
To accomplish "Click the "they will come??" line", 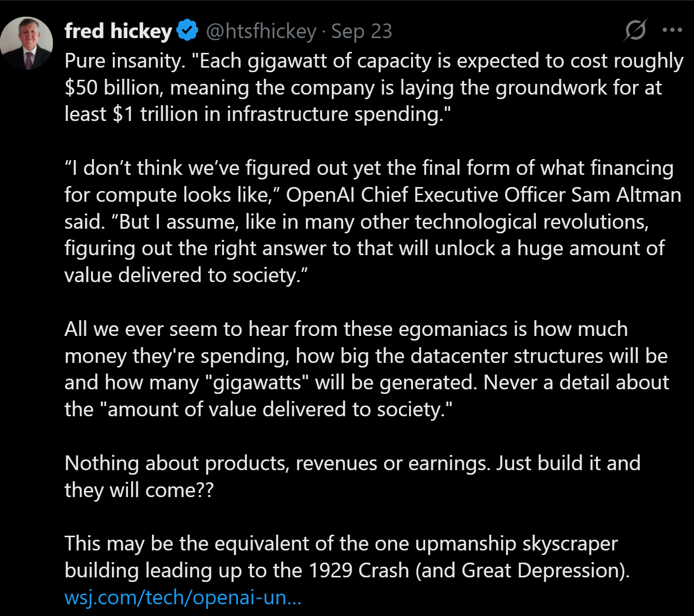I will click(x=139, y=490).
